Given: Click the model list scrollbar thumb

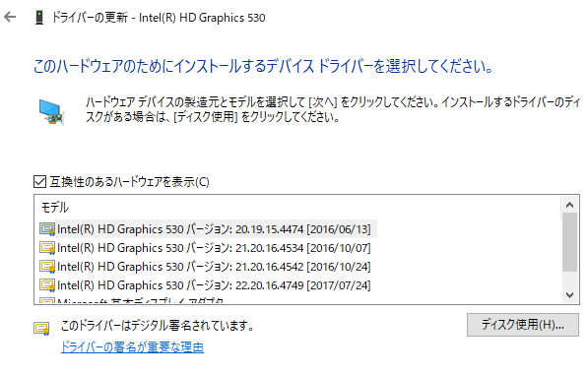Looking at the screenshot, I should tap(569, 242).
